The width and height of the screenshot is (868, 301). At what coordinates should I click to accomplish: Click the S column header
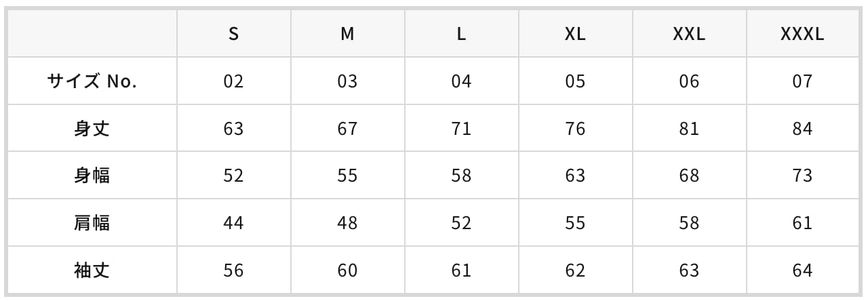coord(233,35)
